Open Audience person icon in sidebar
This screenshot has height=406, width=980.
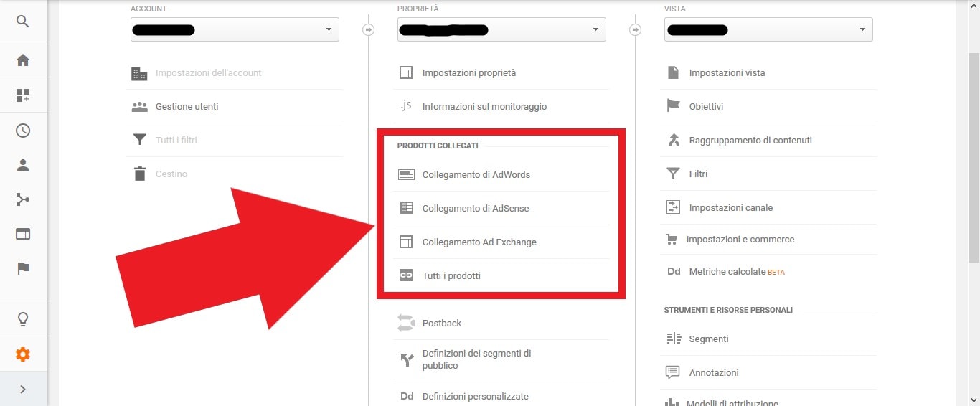[x=23, y=165]
